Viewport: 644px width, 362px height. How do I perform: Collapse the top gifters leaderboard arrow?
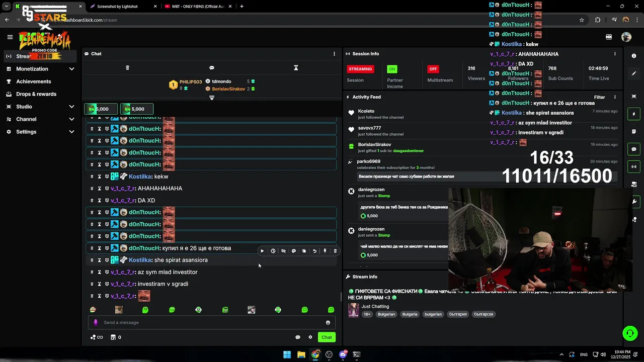(x=212, y=98)
